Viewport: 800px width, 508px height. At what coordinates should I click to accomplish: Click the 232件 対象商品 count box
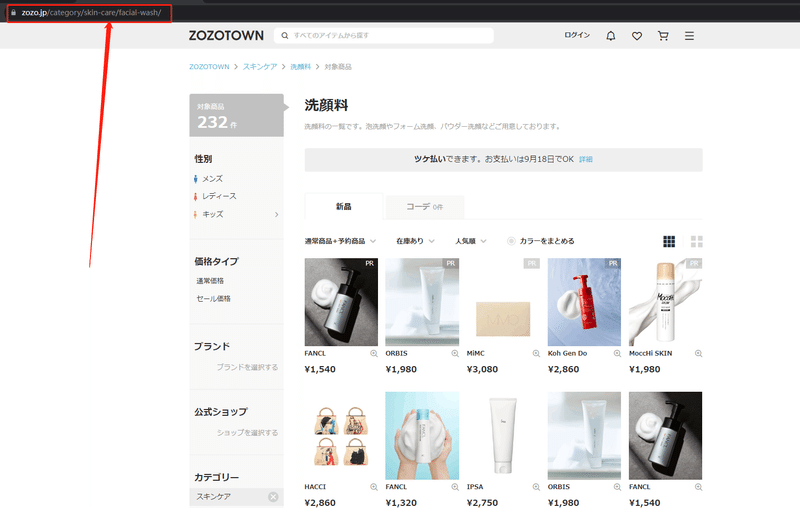click(236, 115)
